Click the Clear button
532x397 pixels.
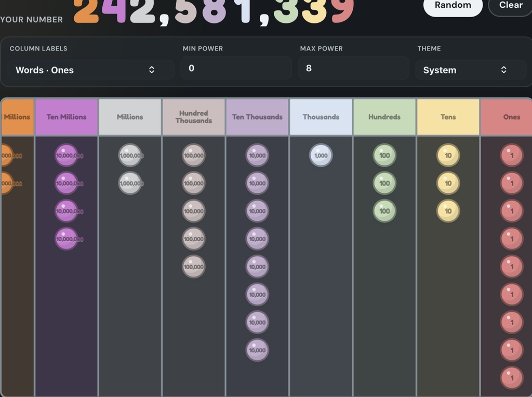511,5
